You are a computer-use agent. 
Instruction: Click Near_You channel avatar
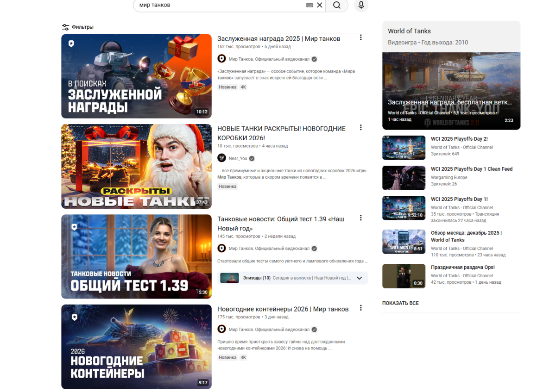coord(221,158)
